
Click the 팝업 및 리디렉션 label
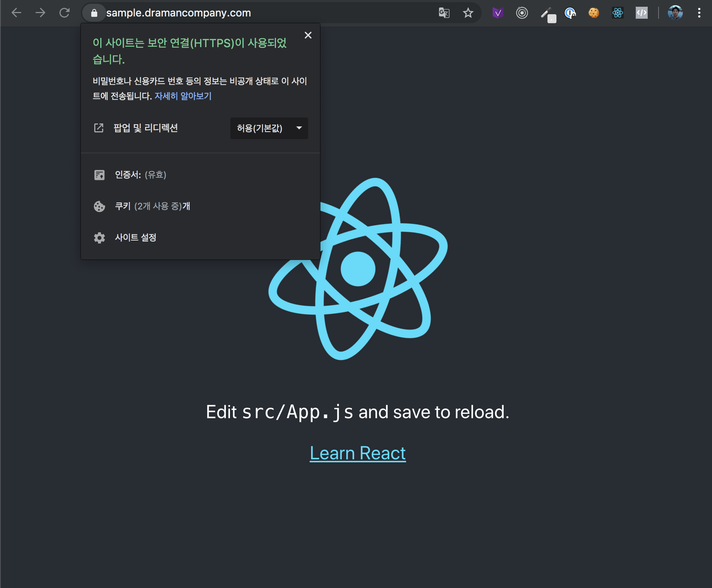(145, 128)
